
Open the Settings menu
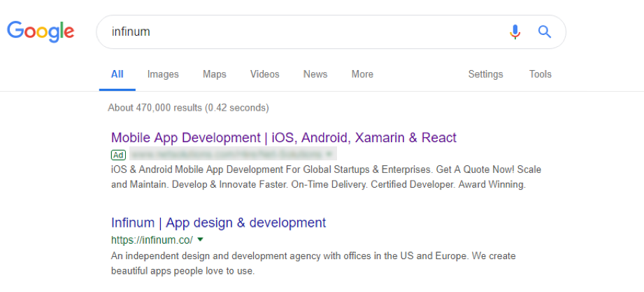485,74
